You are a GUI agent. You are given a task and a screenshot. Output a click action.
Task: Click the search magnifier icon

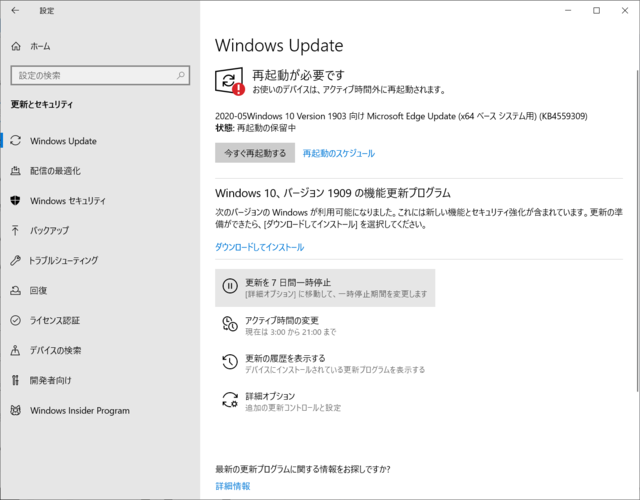pyautogui.click(x=181, y=75)
